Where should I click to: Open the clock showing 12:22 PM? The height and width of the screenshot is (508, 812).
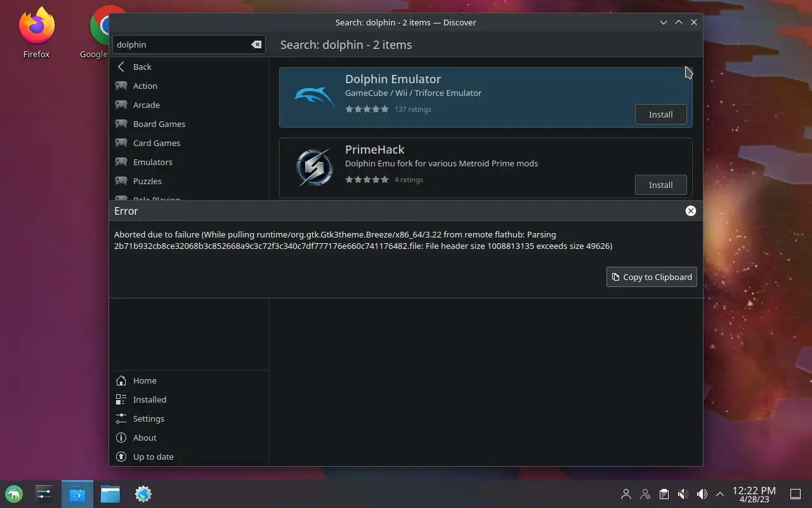754,494
